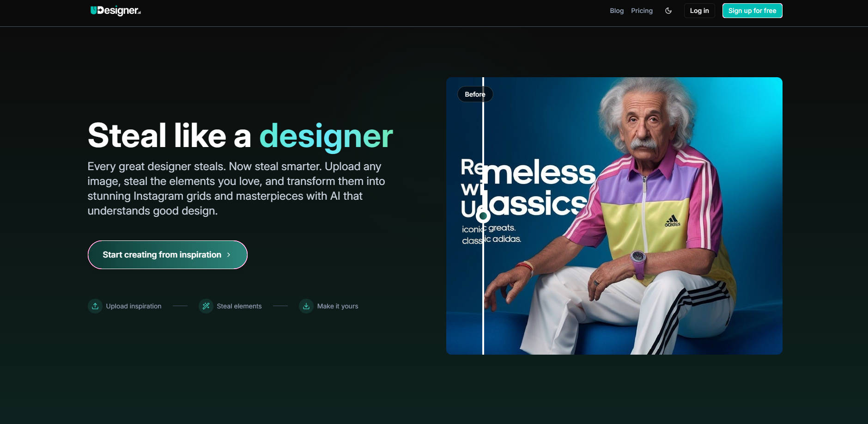The height and width of the screenshot is (424, 868).
Task: Click the Upload inspiration upload icon
Action: tap(95, 306)
